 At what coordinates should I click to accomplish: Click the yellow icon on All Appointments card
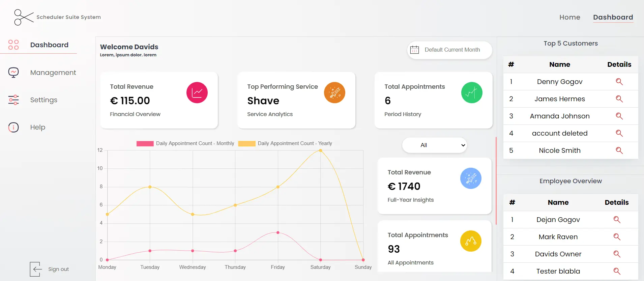tap(471, 241)
